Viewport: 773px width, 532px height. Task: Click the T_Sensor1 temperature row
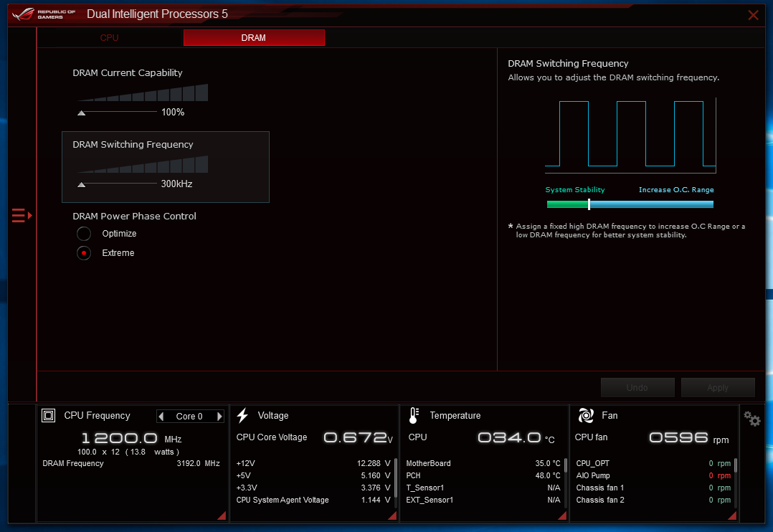tap(483, 488)
